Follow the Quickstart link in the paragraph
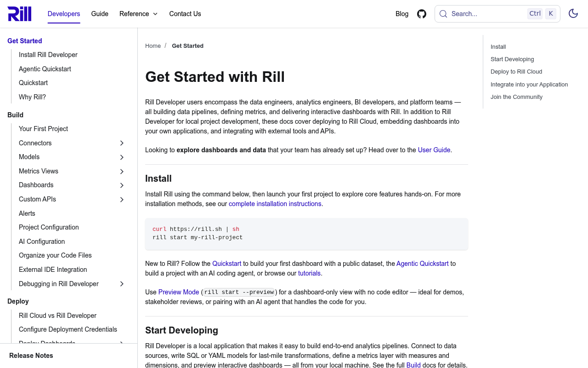Viewport: 588px width, 368px height. [226, 264]
